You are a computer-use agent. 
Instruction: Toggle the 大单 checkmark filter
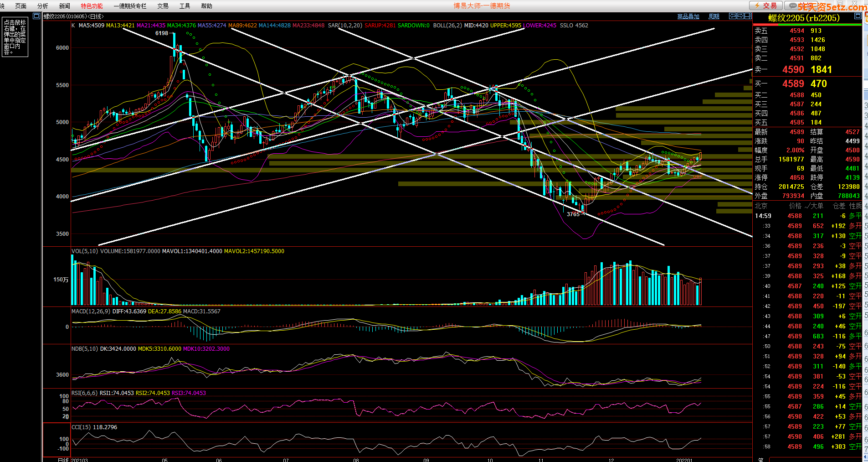[814, 206]
